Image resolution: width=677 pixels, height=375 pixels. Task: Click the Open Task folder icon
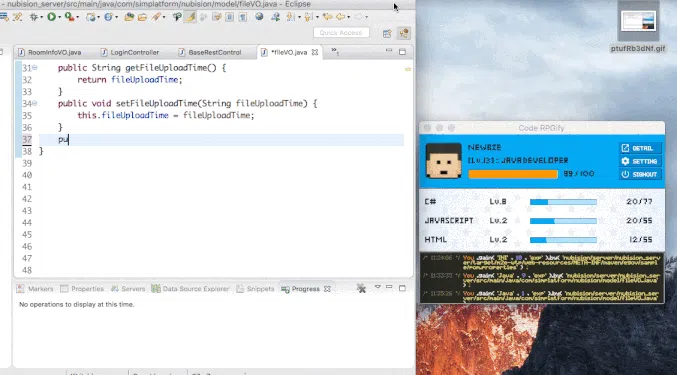click(142, 17)
